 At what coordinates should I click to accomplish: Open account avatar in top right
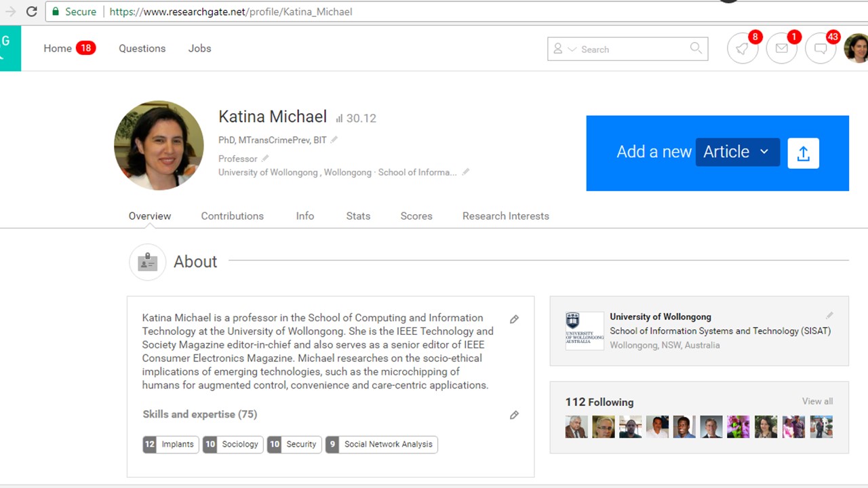point(856,49)
